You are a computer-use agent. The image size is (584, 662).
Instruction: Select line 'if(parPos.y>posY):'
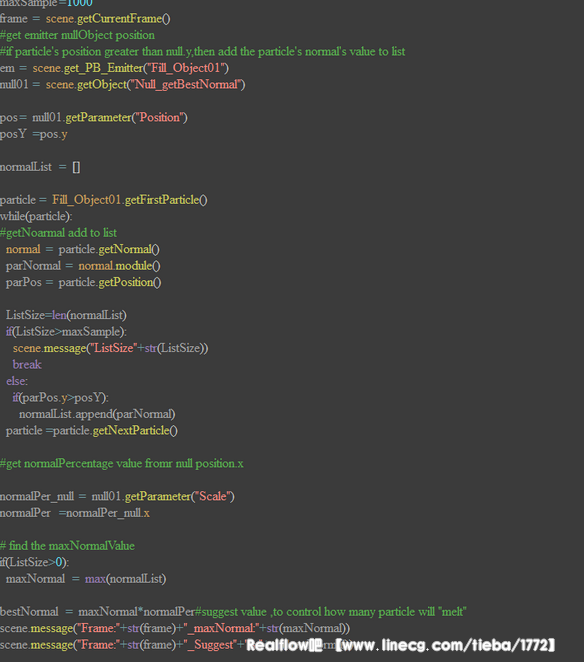[60, 397]
